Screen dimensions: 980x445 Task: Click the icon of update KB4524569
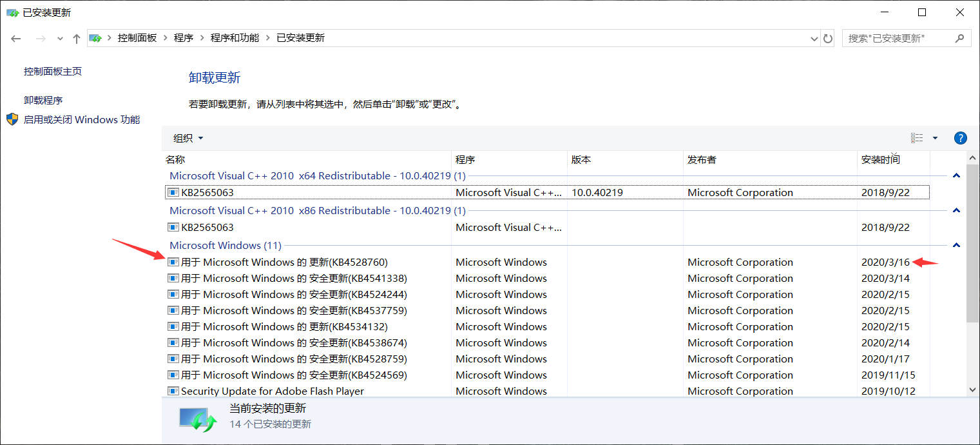(x=173, y=375)
